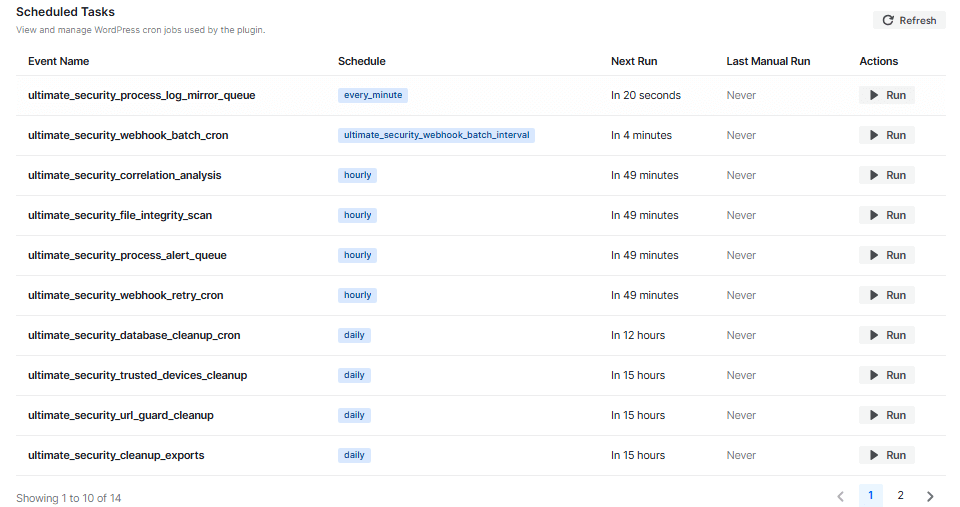
Task: Run the ultimate_security_database_cleanup_cron task
Action: click(886, 335)
